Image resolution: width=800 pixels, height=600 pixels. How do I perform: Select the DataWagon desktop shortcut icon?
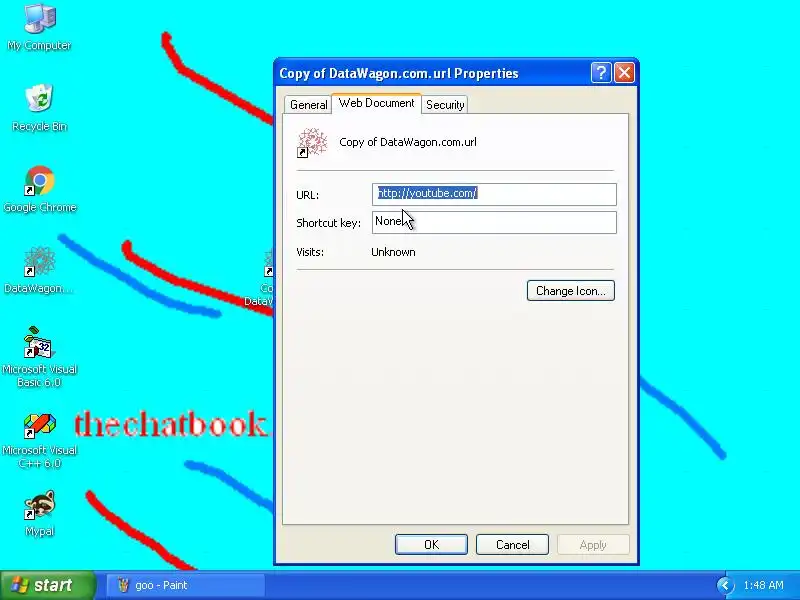click(x=39, y=270)
